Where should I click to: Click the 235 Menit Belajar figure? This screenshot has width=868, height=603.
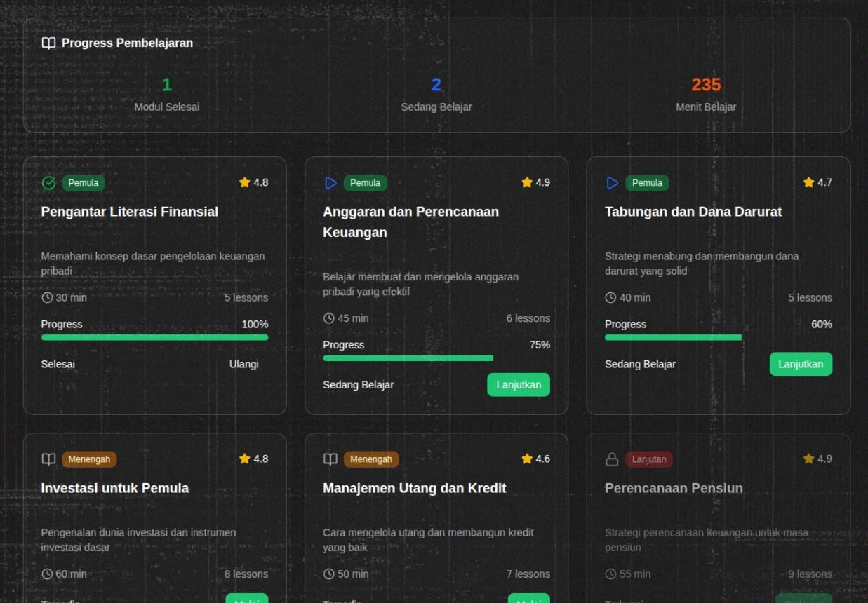point(706,85)
